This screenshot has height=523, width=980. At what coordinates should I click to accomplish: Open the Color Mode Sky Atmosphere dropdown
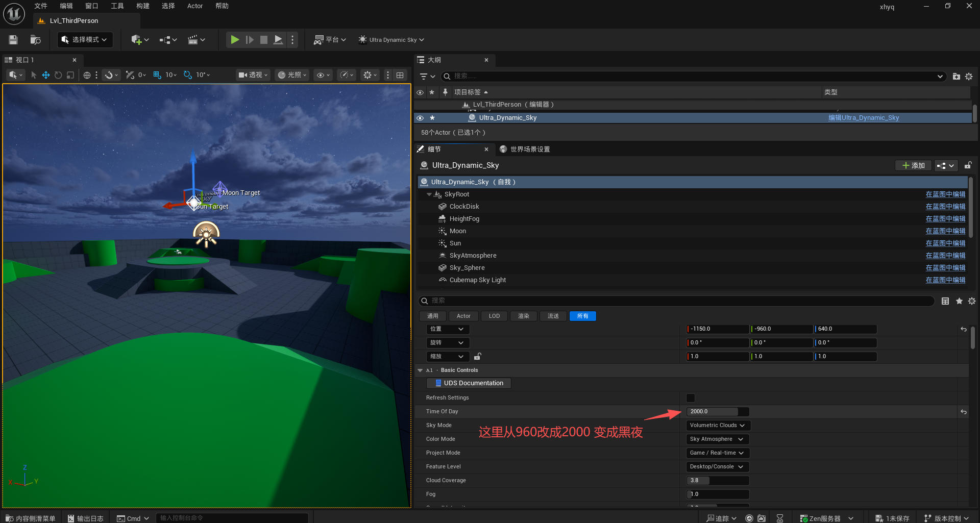pyautogui.click(x=717, y=439)
